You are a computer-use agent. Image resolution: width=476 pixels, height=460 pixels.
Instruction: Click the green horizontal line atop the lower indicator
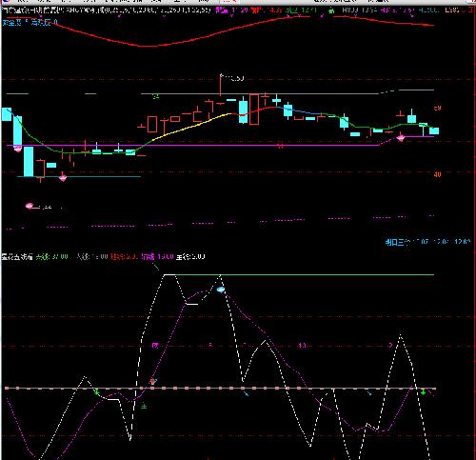click(298, 274)
